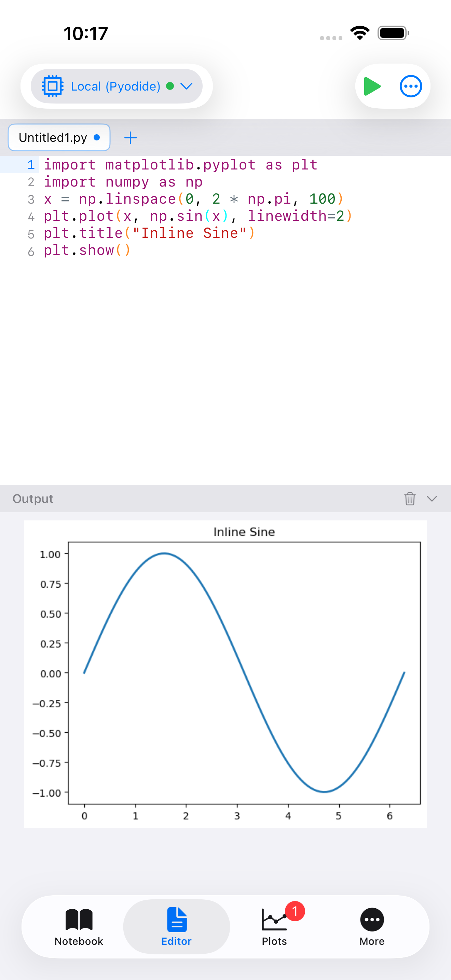The width and height of the screenshot is (451, 980).
Task: Open the More tab
Action: pos(372,927)
